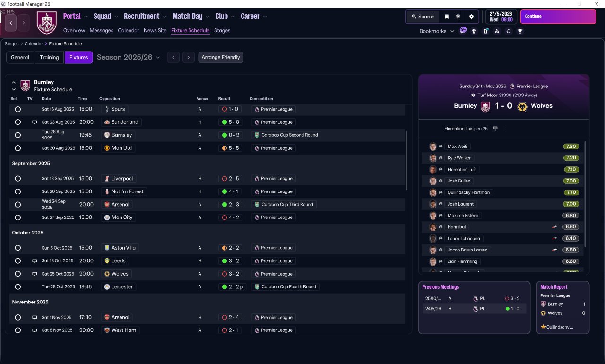Screen dimensions: 605x364
Task: Click the Arrange Friendly button
Action: pos(221,57)
